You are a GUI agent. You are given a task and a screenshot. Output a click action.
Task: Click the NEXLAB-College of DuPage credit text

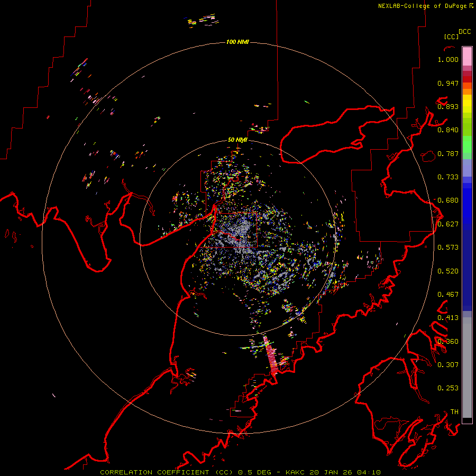(x=425, y=6)
